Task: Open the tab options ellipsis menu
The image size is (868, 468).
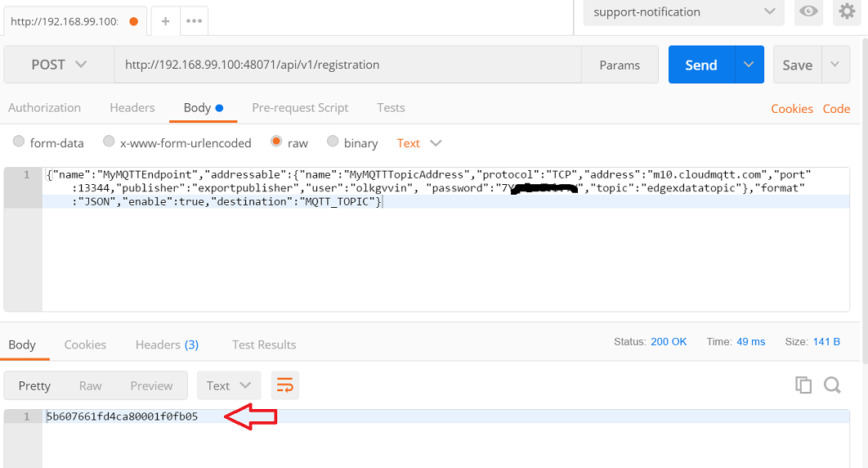Action: [194, 21]
